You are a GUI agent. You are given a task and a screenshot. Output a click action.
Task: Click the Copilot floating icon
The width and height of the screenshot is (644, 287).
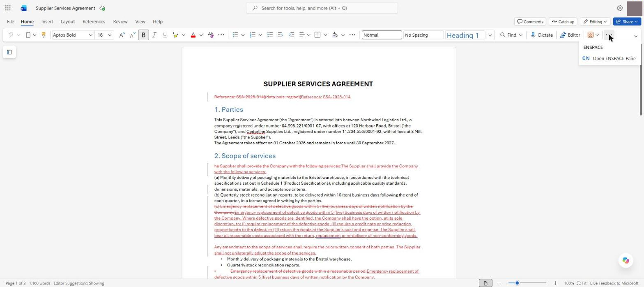626,260
